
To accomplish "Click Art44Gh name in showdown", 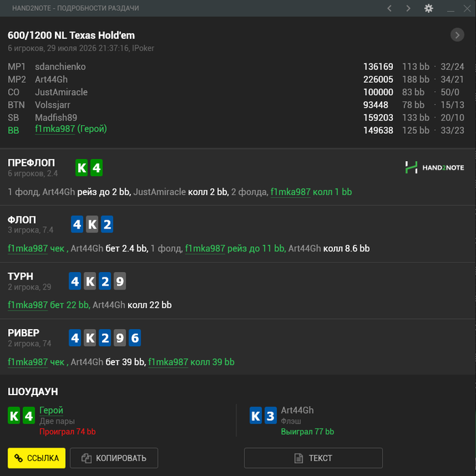I will click(x=297, y=410).
